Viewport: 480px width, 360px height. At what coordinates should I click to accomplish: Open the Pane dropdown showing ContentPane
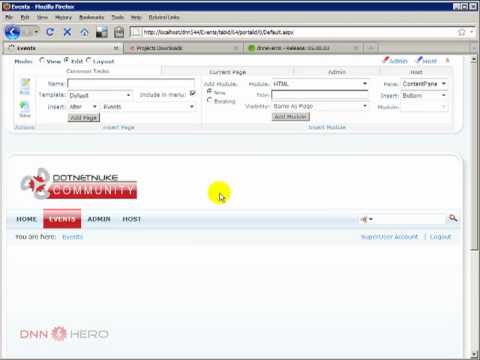(424, 84)
